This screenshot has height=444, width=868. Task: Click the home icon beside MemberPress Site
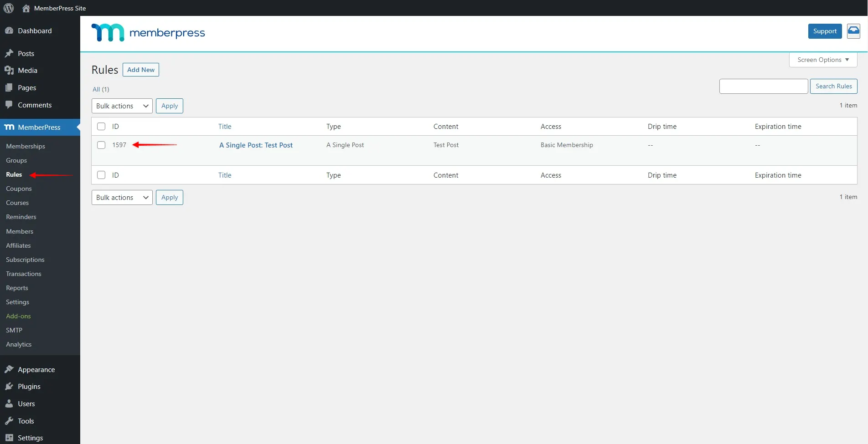click(26, 8)
